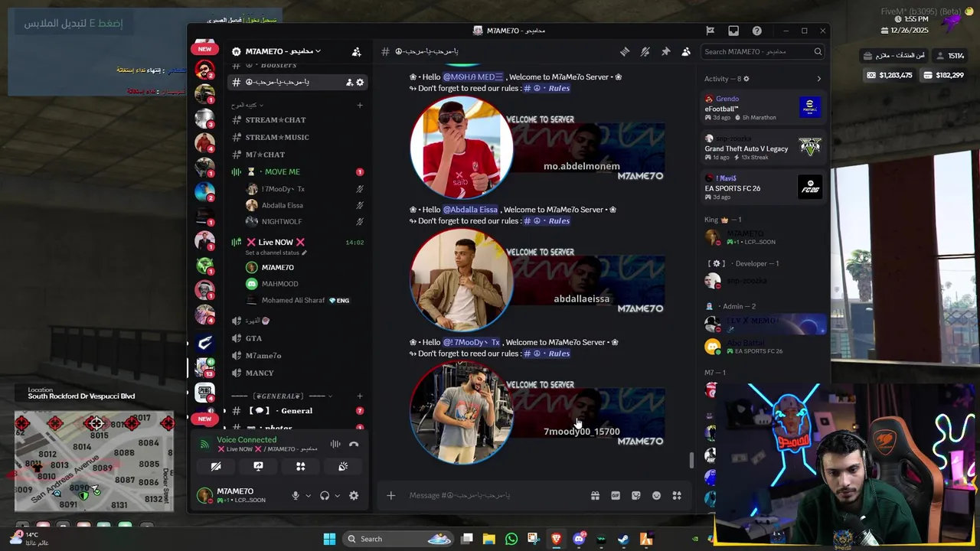Collapse the GENERAL category
This screenshot has width=980, height=551.
pyautogui.click(x=282, y=396)
